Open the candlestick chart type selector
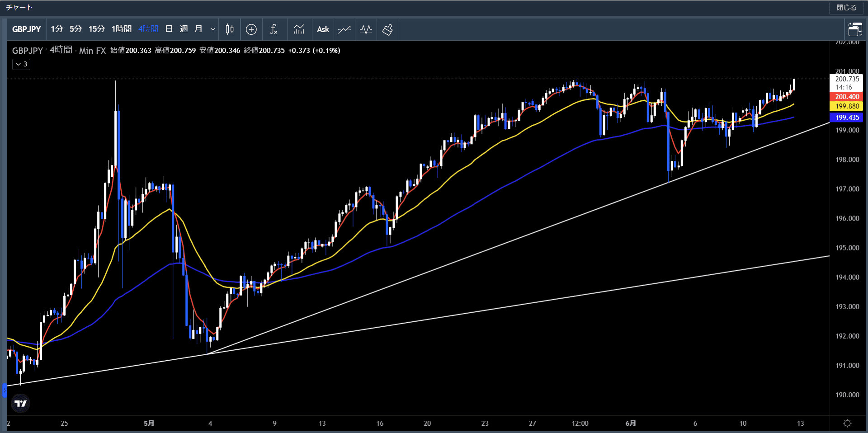Screen dimensions: 868x433 230,29
